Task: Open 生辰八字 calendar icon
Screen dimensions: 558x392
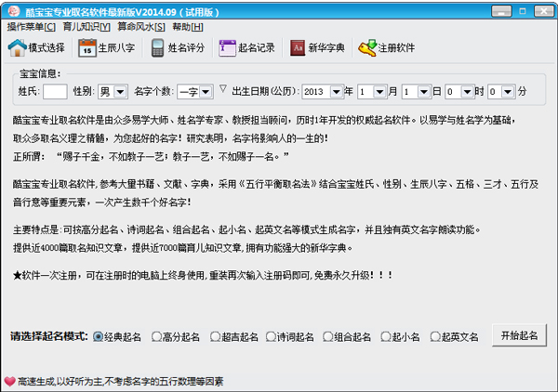Action: coord(87,47)
